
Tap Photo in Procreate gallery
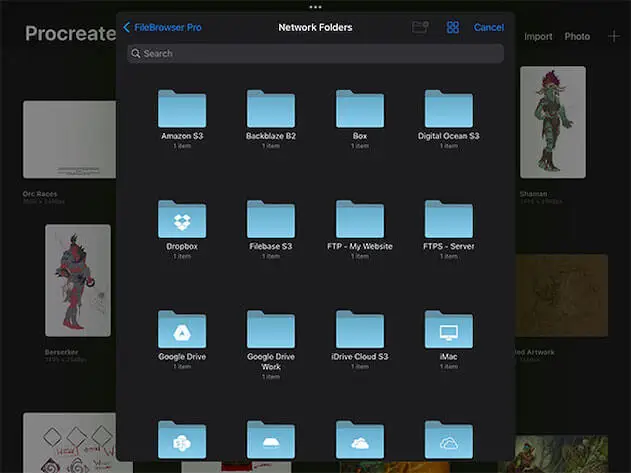[x=577, y=37]
